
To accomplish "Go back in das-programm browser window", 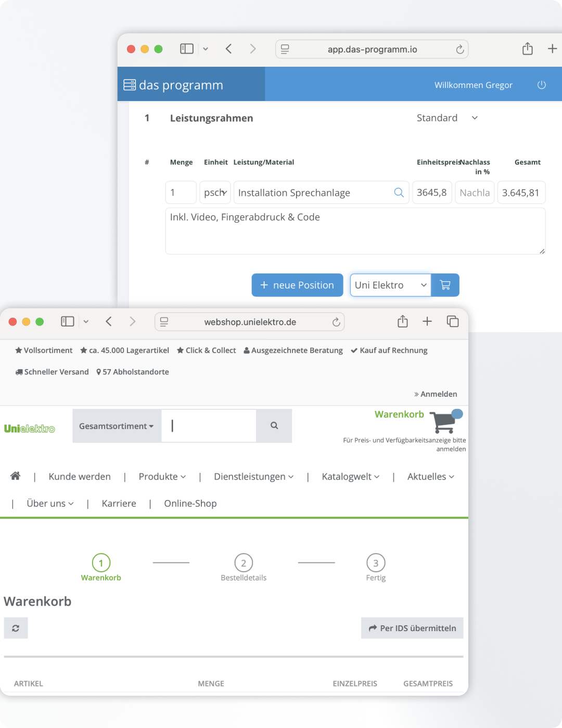I will coord(228,49).
